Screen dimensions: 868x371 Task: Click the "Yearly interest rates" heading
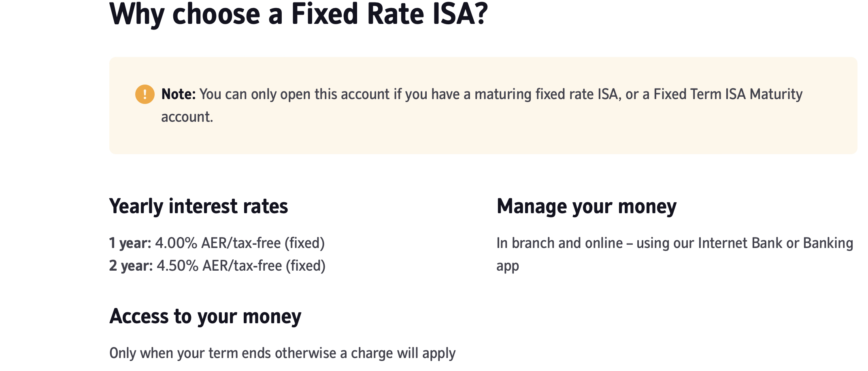(198, 206)
